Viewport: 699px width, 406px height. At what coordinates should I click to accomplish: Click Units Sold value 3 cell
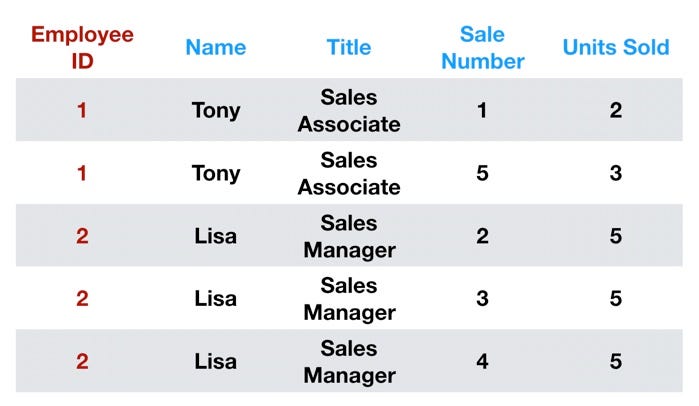click(x=616, y=173)
